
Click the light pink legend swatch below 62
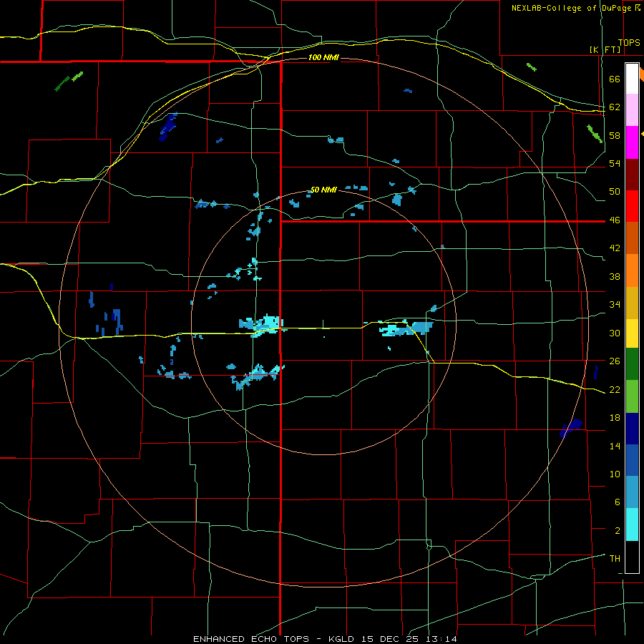[632, 110]
